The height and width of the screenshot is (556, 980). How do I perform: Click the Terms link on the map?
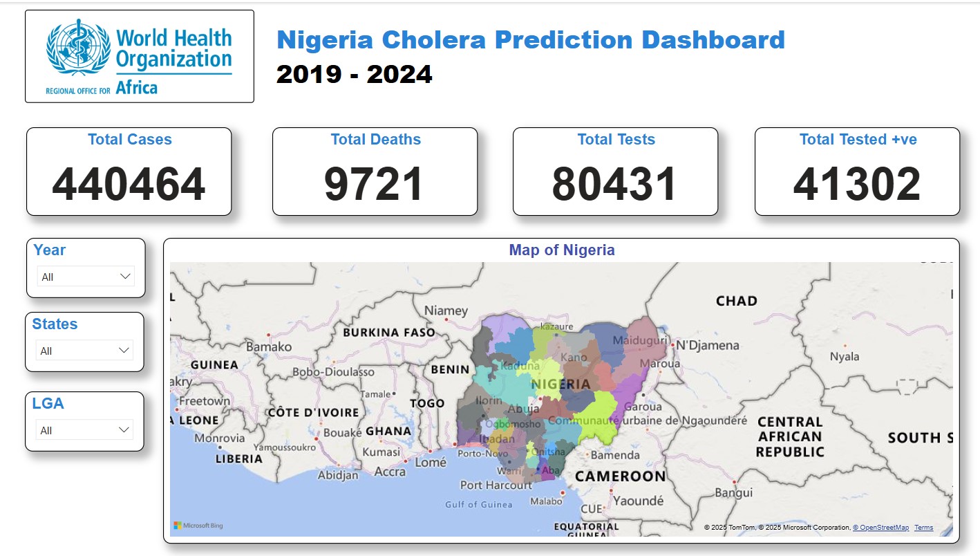click(x=923, y=528)
